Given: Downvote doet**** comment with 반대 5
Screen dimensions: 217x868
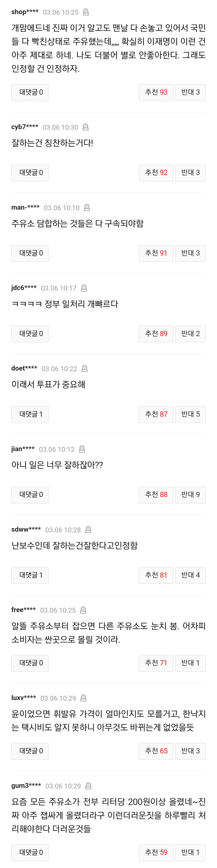Looking at the screenshot, I should coord(190,414).
